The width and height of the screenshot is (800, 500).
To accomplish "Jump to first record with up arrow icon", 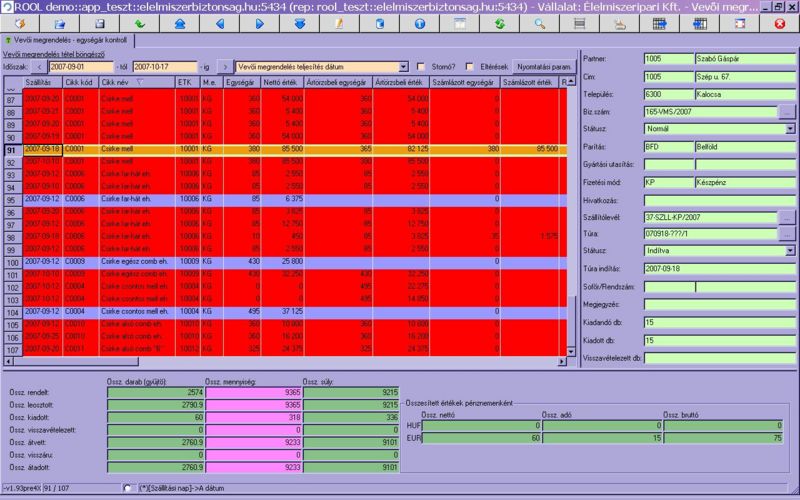I will [180, 22].
